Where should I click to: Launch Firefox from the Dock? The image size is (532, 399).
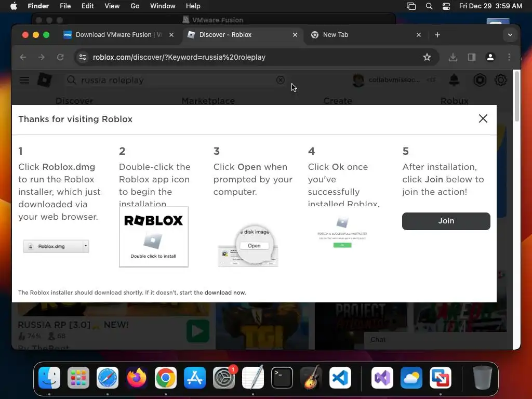[137, 378]
